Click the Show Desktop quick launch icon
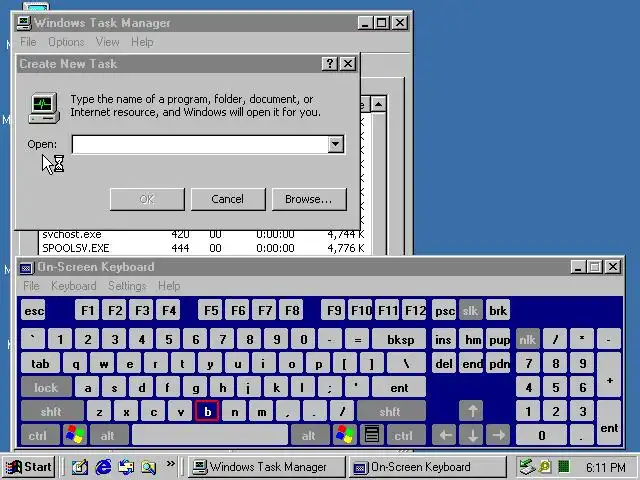This screenshot has height=480, width=640. click(80, 467)
